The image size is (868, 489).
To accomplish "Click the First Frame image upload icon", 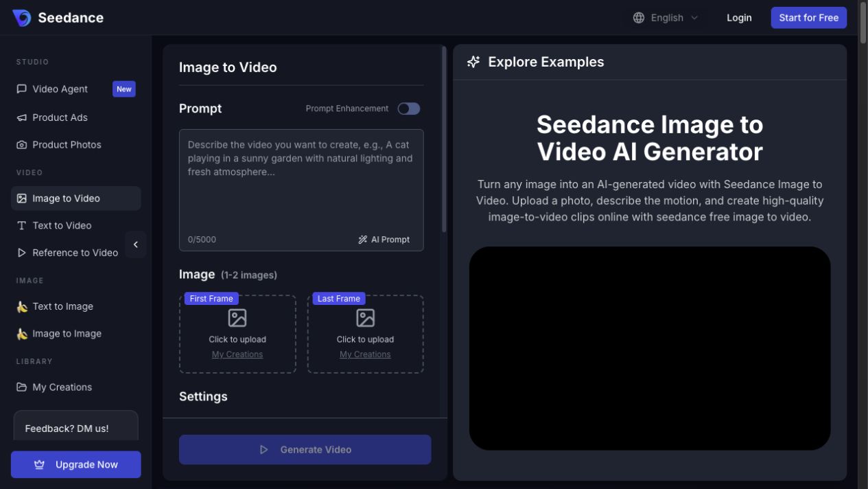I will 237,317.
